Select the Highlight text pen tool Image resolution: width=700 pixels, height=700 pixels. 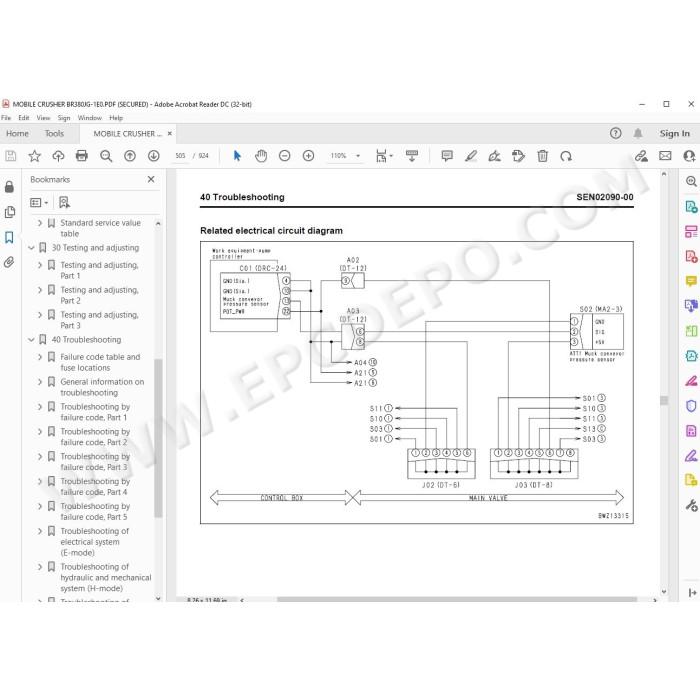[471, 156]
